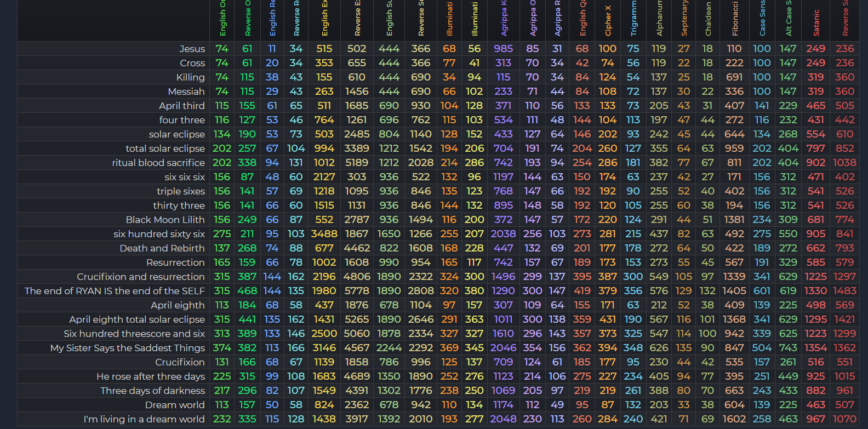Viewport: 868px width, 429px height.
Task: Click value 4462 in Death and Rebirth row
Action: click(357, 248)
